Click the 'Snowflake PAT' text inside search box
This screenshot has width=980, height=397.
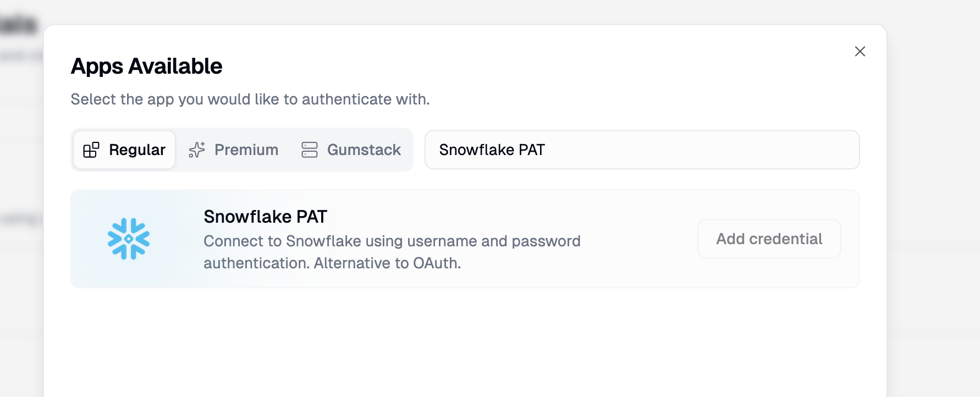pyautogui.click(x=492, y=150)
